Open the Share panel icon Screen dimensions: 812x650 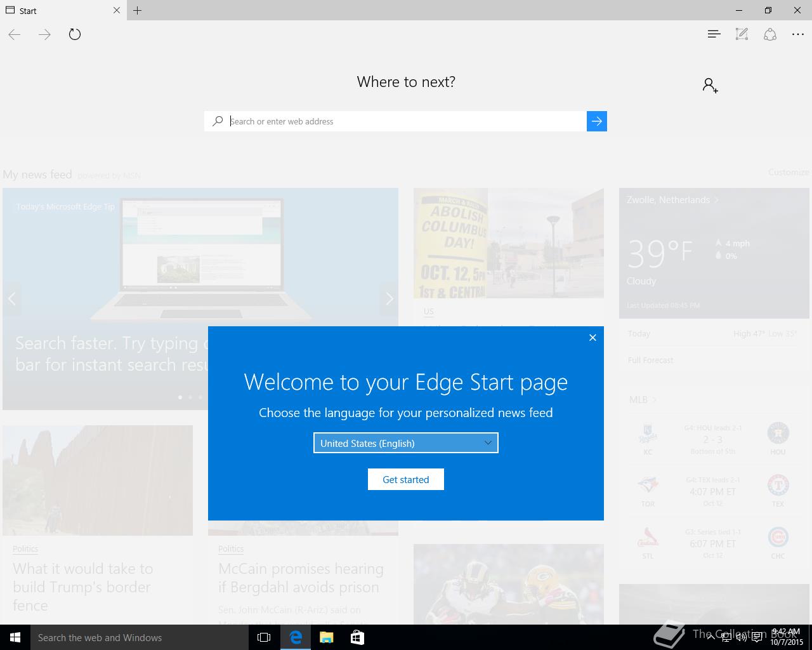pyautogui.click(x=769, y=34)
